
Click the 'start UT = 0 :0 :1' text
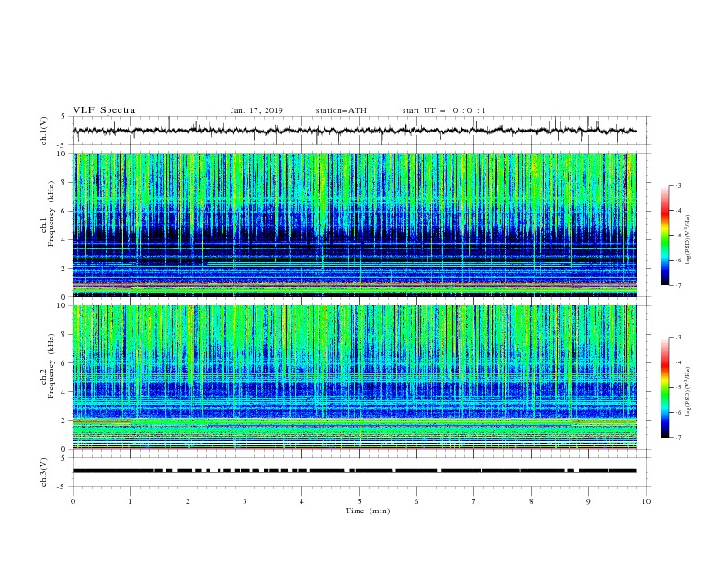coord(444,110)
